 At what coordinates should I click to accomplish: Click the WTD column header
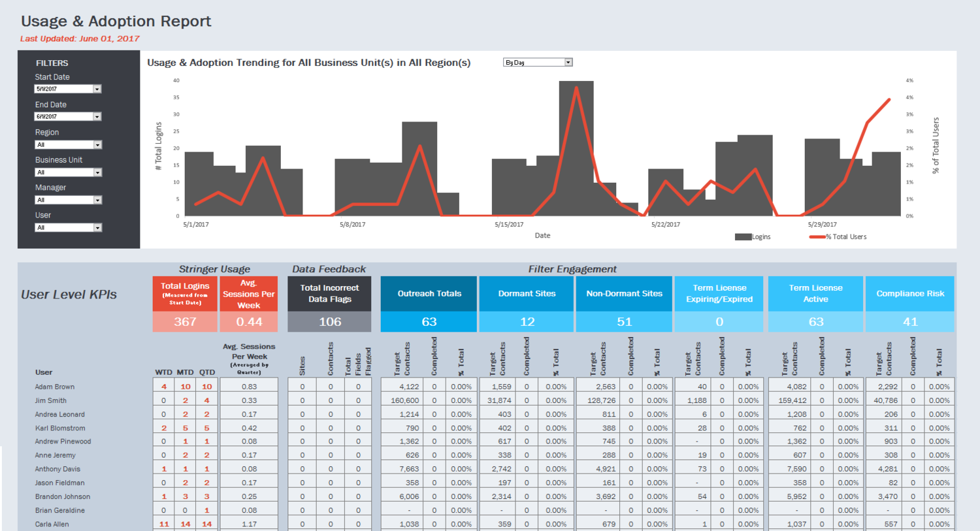point(163,372)
